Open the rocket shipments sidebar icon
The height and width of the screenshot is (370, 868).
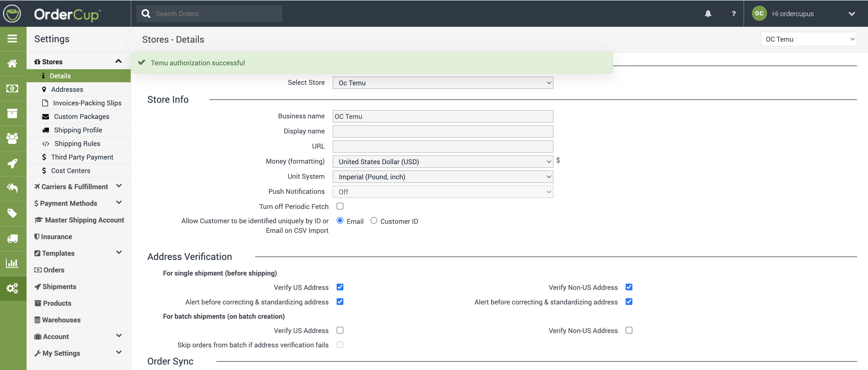12,164
